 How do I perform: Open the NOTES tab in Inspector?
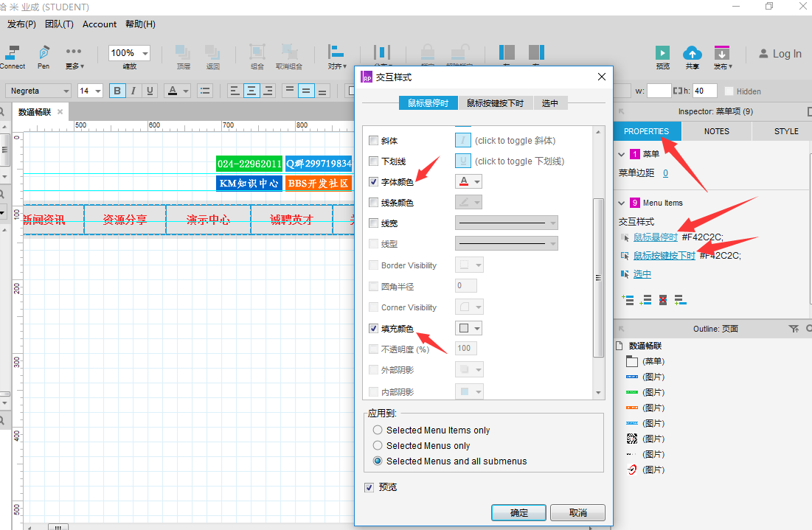click(716, 131)
